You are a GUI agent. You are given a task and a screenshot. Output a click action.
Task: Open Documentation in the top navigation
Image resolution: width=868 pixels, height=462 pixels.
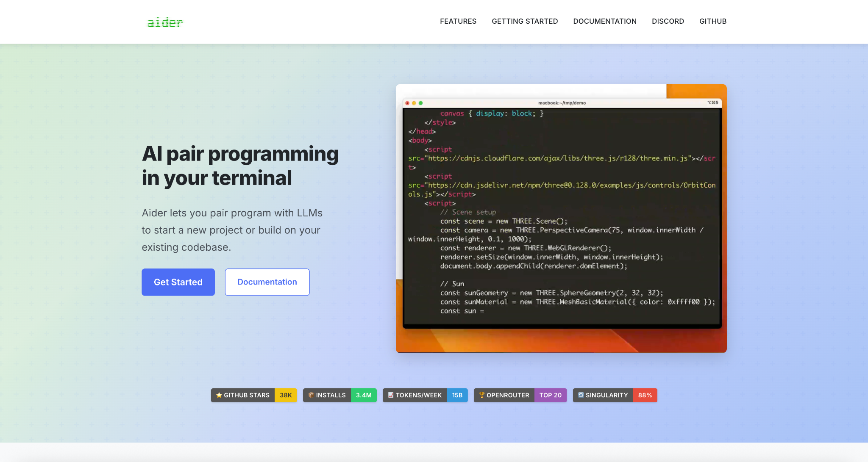tap(604, 21)
